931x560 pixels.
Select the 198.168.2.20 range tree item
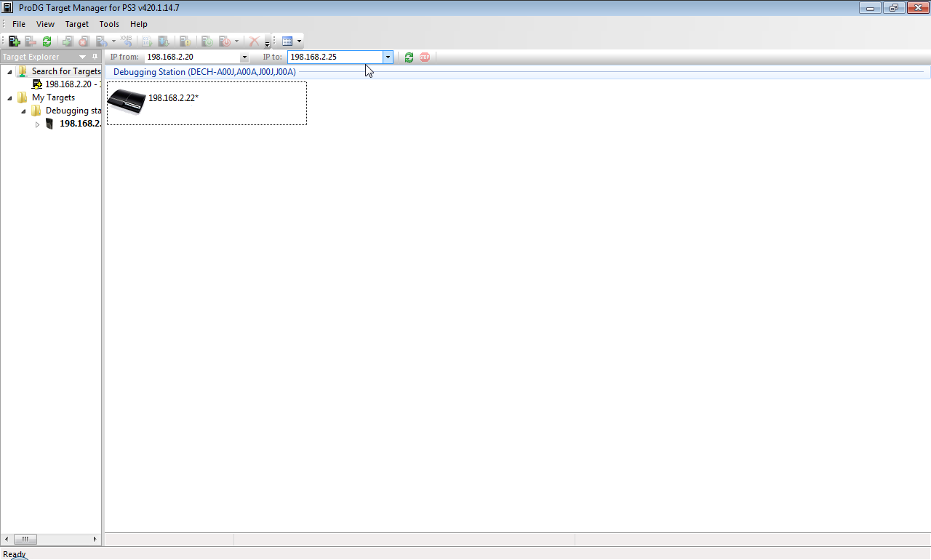click(x=73, y=84)
